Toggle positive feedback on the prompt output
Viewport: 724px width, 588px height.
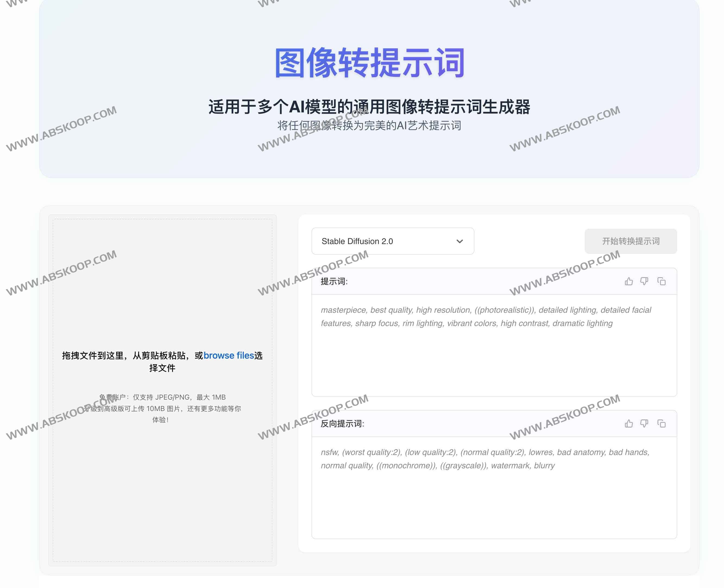click(629, 281)
